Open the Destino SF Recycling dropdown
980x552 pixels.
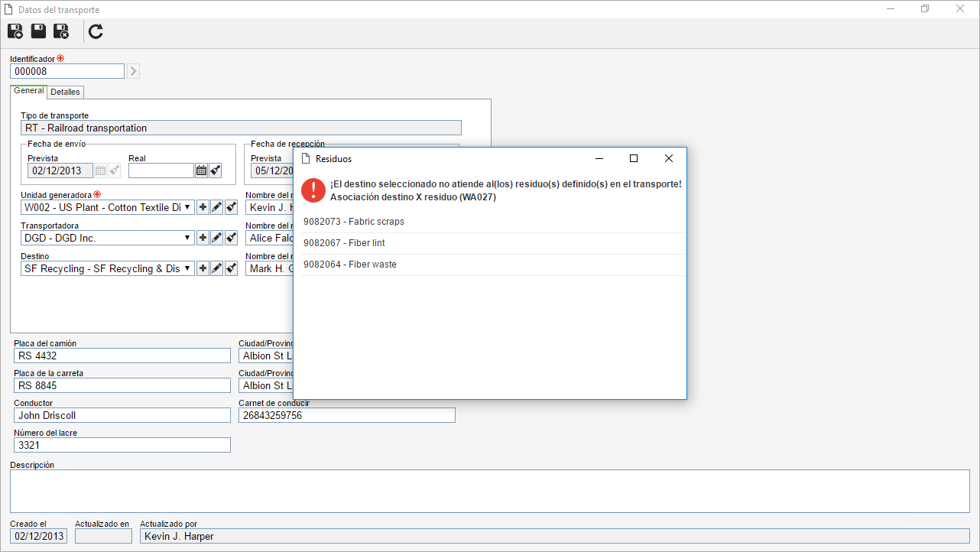click(188, 268)
